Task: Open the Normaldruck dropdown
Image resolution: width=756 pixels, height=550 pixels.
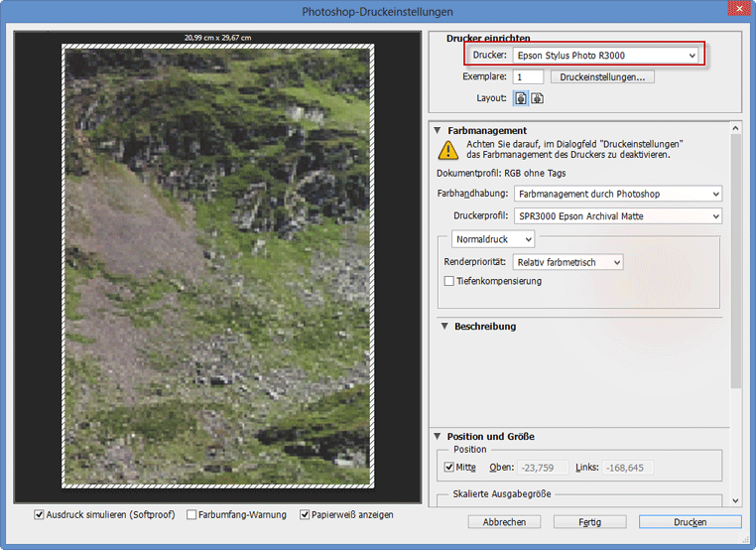Action: coord(493,239)
